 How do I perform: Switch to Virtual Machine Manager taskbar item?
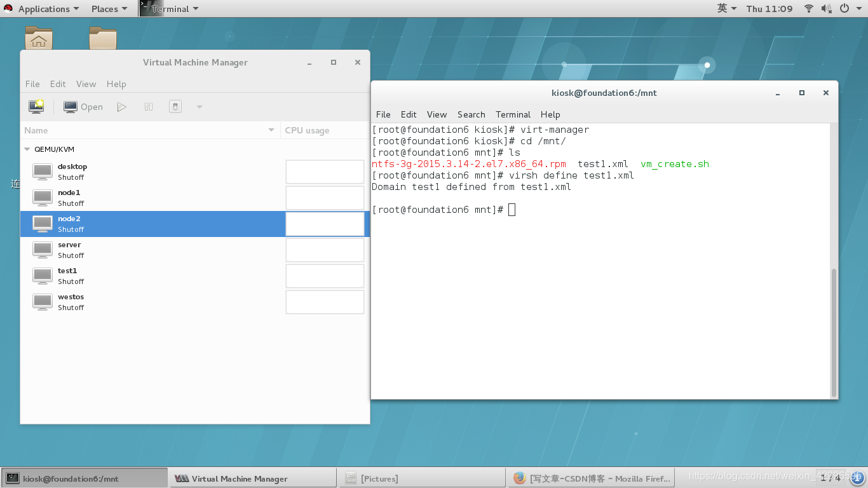point(253,478)
